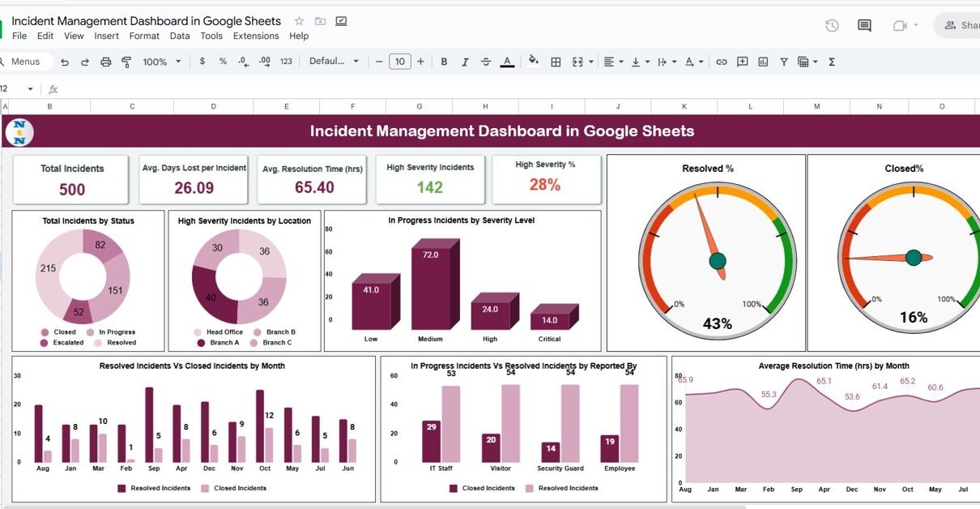Open the comments panel icon
980x509 pixels.
point(864,26)
